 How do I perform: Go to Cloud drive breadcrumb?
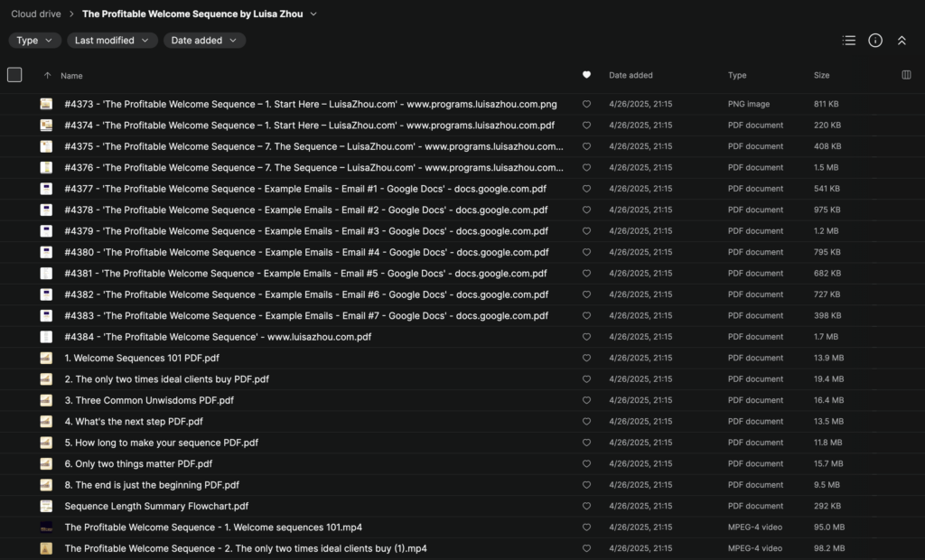(x=36, y=14)
